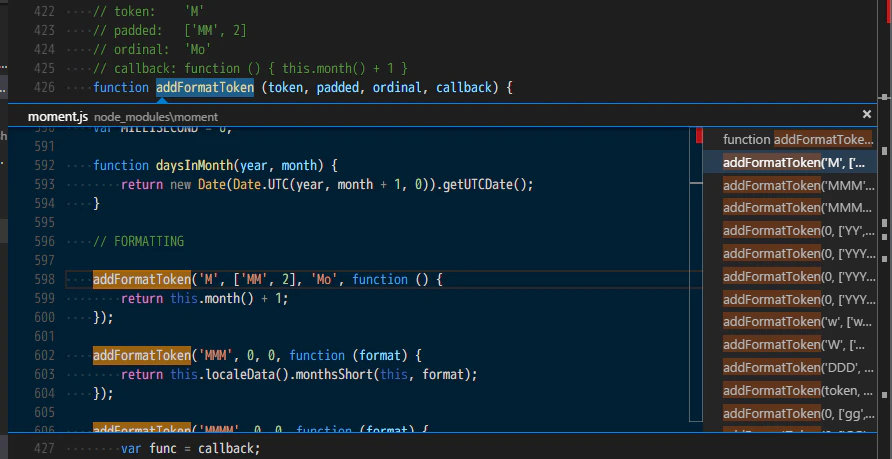Click the '// FORMATTING' comment

pyautogui.click(x=139, y=241)
